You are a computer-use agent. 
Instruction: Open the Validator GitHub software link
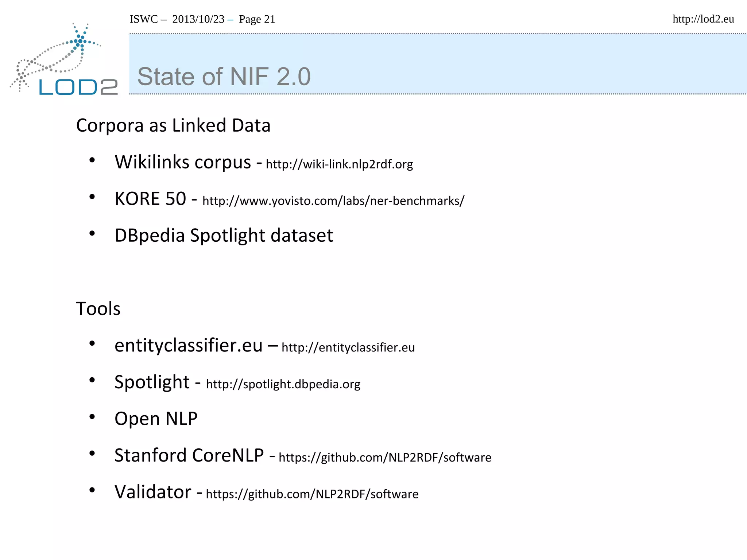[312, 494]
